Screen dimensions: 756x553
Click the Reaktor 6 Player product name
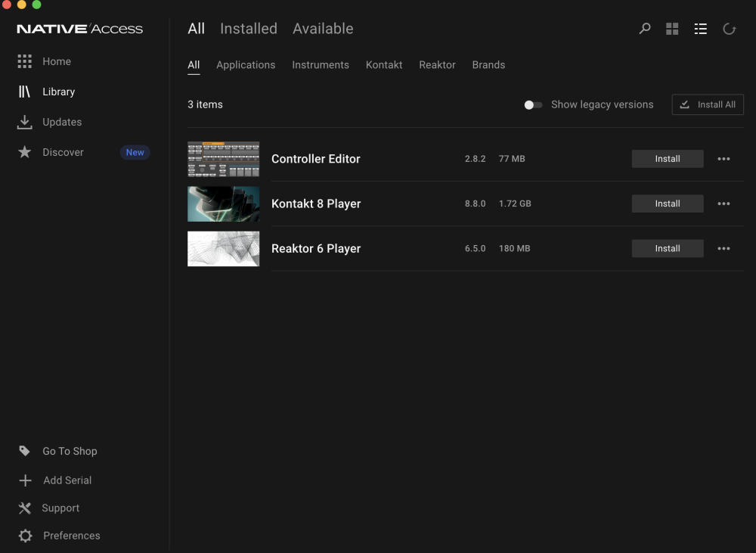(x=316, y=249)
